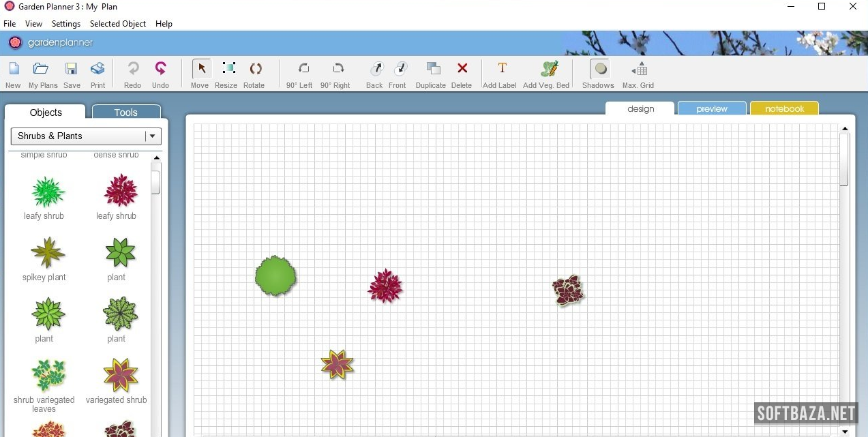Screen dimensions: 868x437
Task: Switch to the preview tab
Action: (712, 109)
